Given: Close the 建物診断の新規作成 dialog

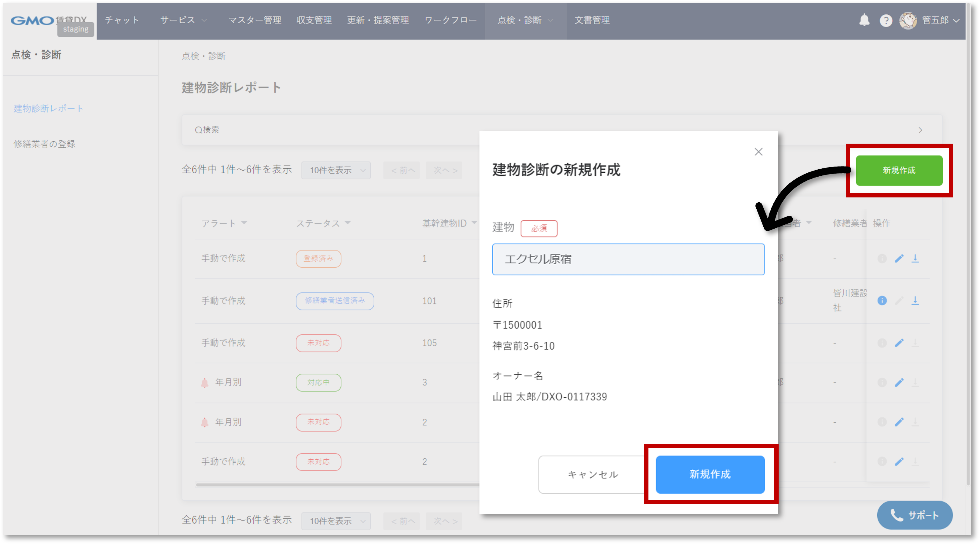Looking at the screenshot, I should click(x=758, y=152).
